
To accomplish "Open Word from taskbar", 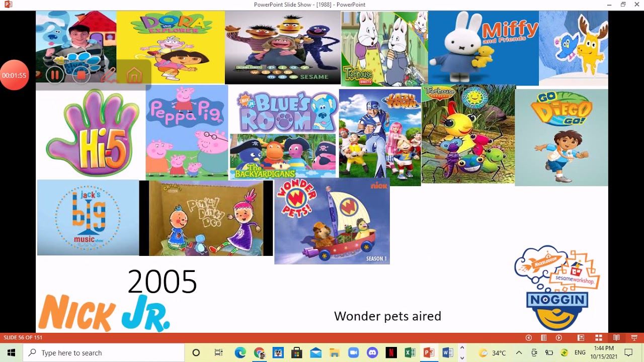I will tap(448, 353).
